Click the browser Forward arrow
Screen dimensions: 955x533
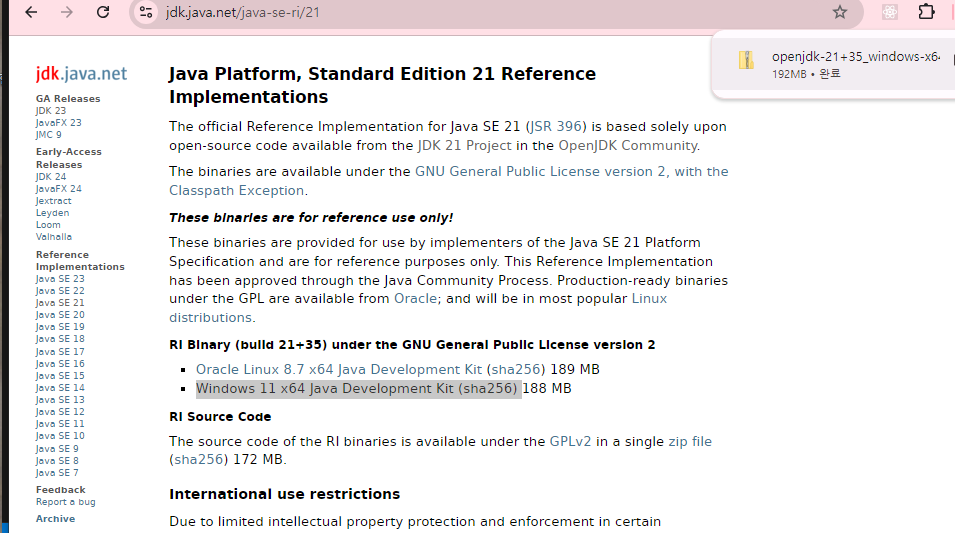(67, 12)
